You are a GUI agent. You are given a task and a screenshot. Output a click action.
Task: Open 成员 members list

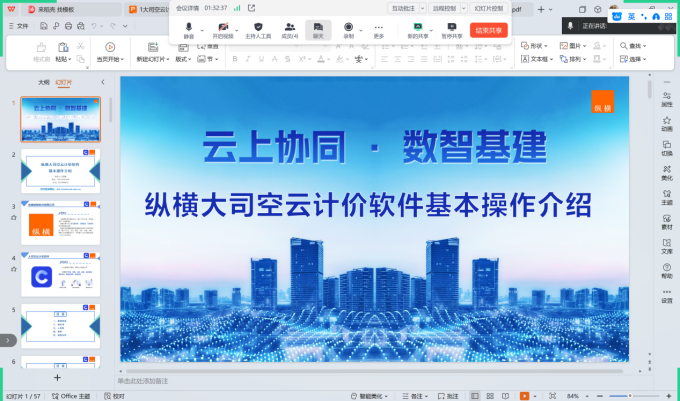coord(289,28)
